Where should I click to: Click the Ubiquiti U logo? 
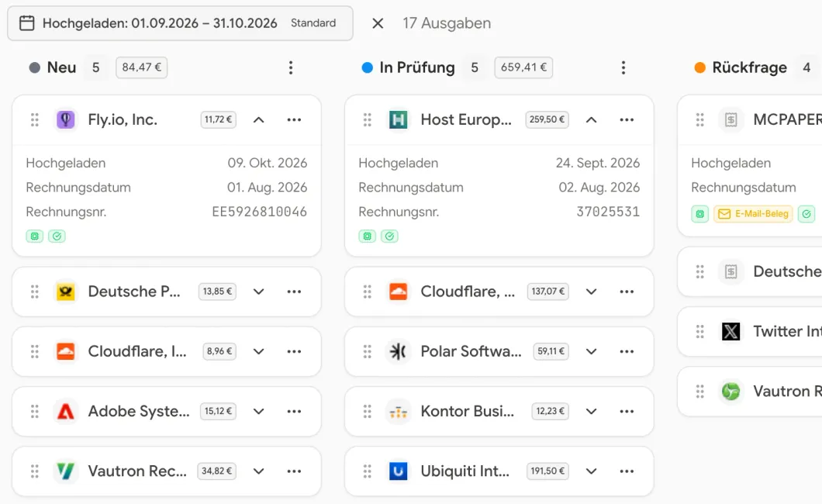399,471
